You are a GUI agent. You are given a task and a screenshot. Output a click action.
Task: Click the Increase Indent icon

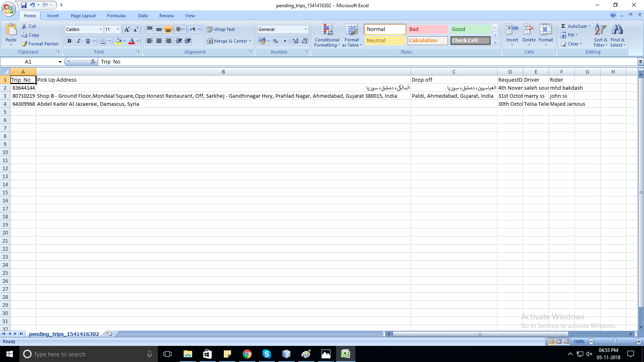pos(188,41)
